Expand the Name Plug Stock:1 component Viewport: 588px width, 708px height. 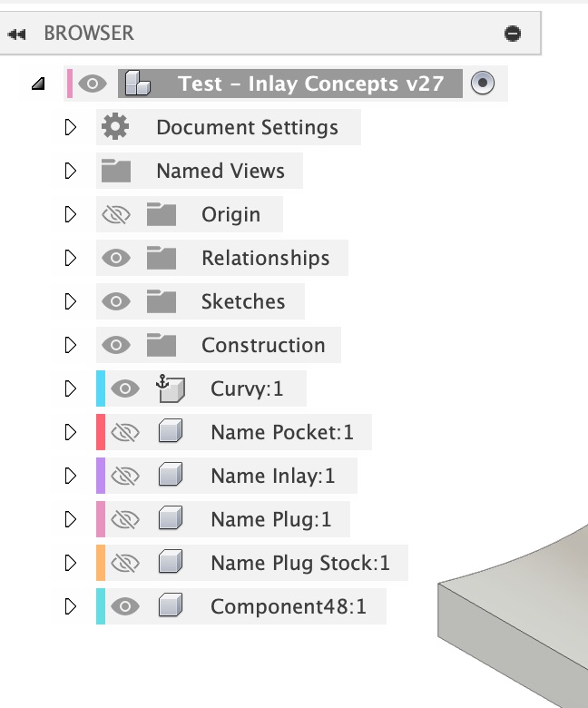click(71, 563)
